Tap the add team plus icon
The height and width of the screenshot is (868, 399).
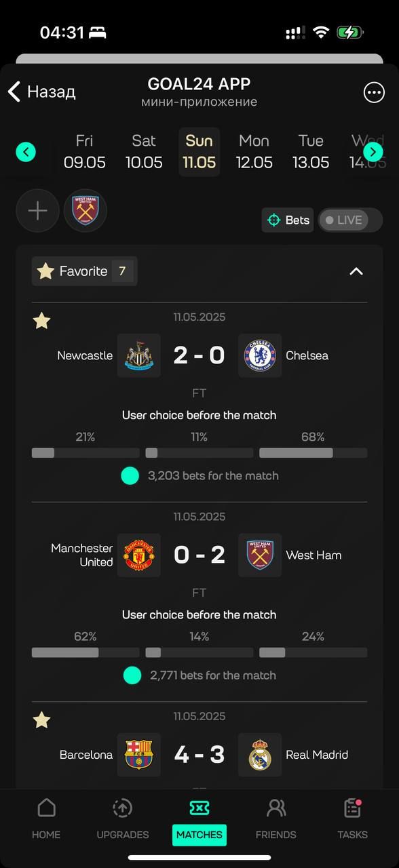(37, 210)
